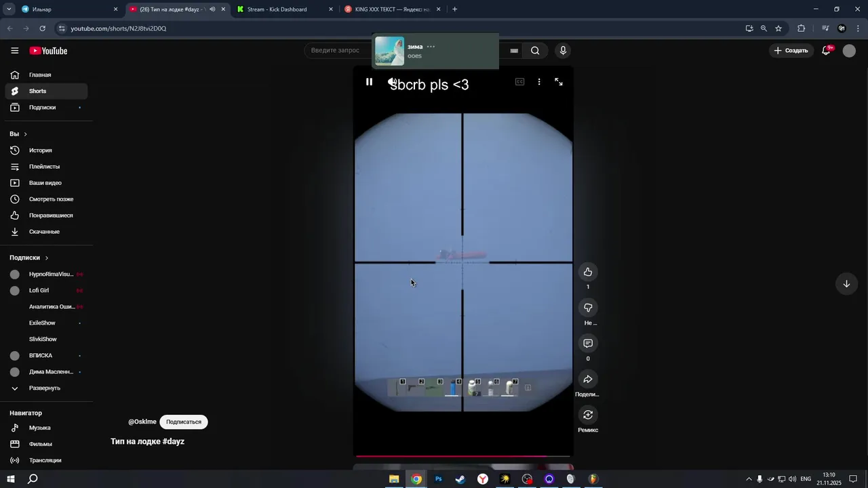
Task: Open Lofi Girl channel subscription
Action: (46, 291)
